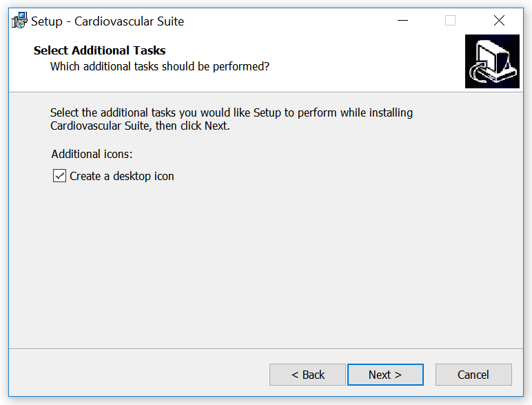This screenshot has width=532, height=405.
Task: Click the "Additional icons:" group label
Action: pos(92,154)
